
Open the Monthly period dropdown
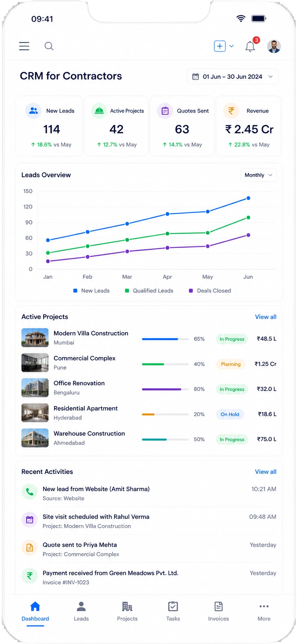coord(259,175)
